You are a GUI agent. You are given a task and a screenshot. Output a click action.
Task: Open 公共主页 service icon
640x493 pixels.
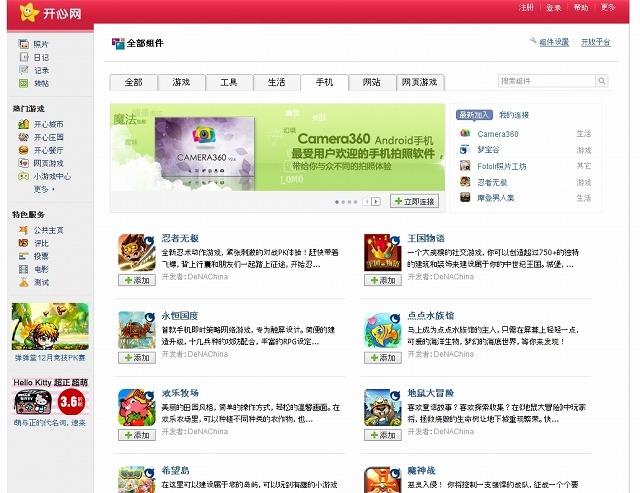(24, 230)
